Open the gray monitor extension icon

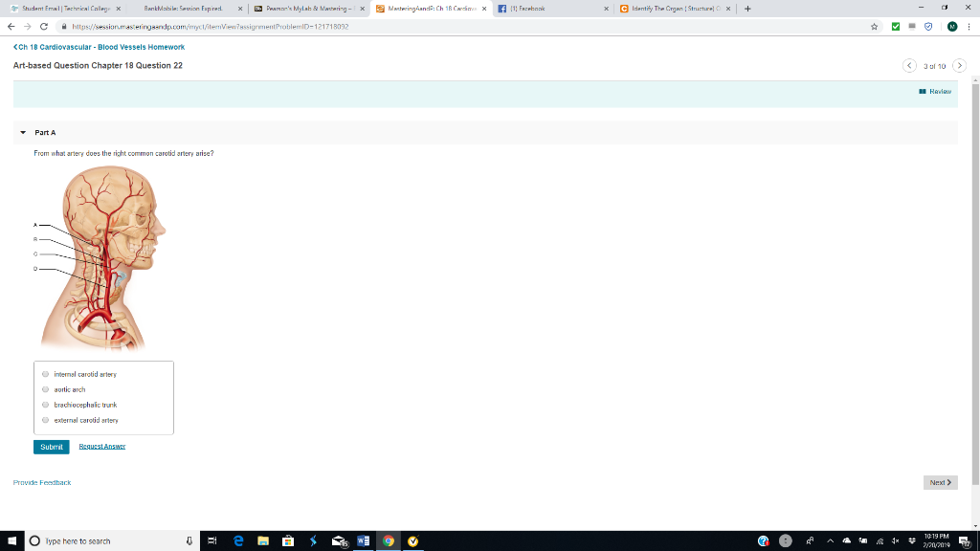click(x=912, y=26)
